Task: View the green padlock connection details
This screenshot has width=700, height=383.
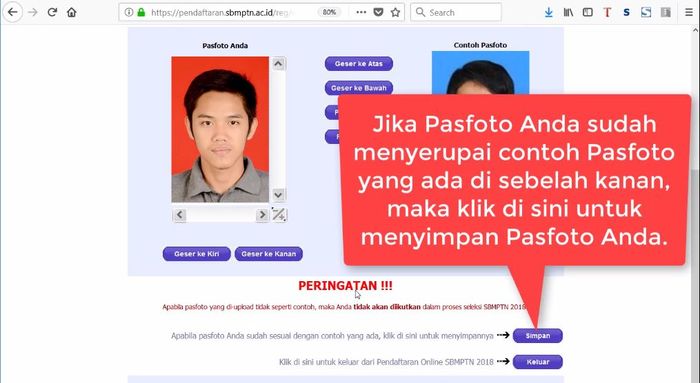Action: 141,12
